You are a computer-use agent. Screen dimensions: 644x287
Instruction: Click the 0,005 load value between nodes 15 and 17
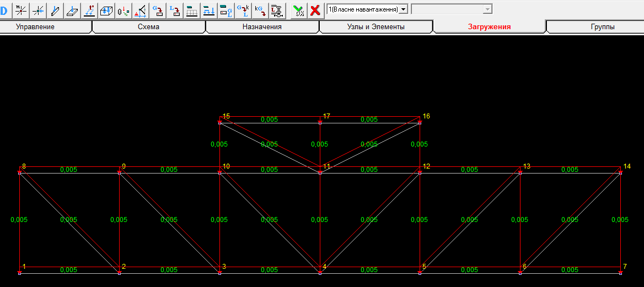tap(269, 120)
